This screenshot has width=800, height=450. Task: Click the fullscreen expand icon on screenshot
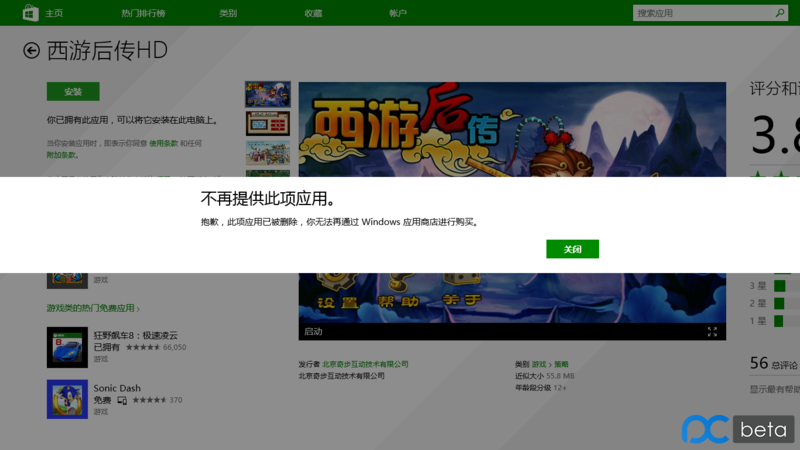(712, 332)
